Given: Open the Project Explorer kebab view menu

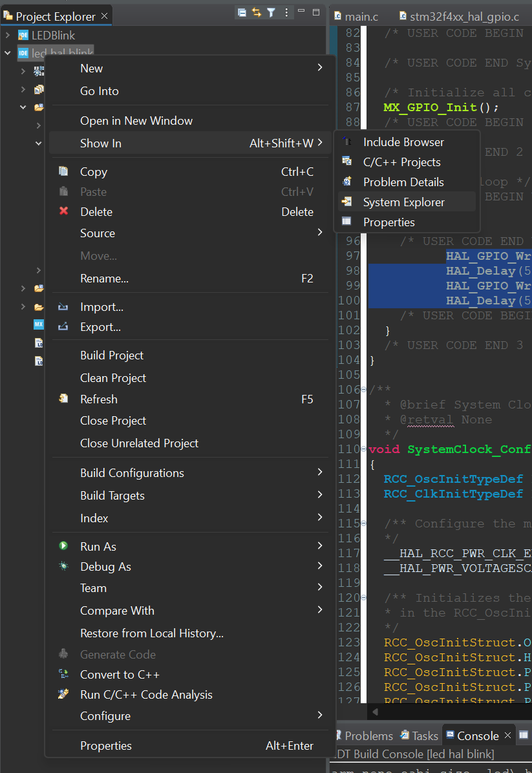Looking at the screenshot, I should pos(286,12).
